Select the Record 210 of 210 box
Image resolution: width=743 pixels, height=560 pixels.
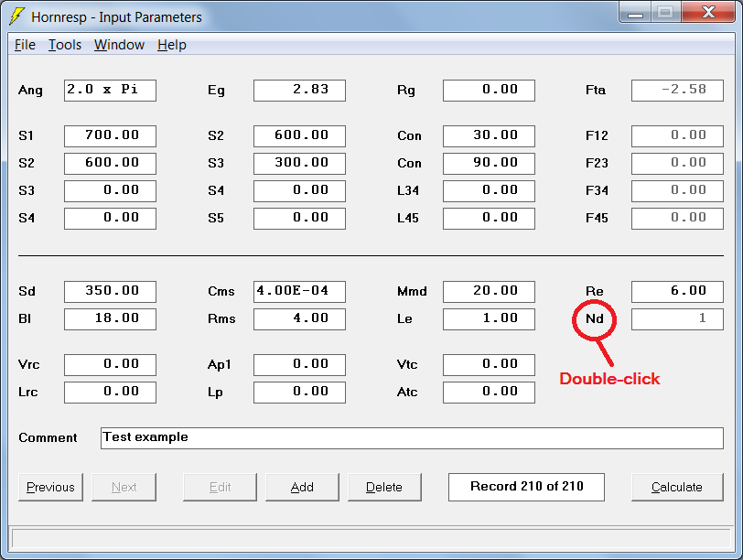526,487
